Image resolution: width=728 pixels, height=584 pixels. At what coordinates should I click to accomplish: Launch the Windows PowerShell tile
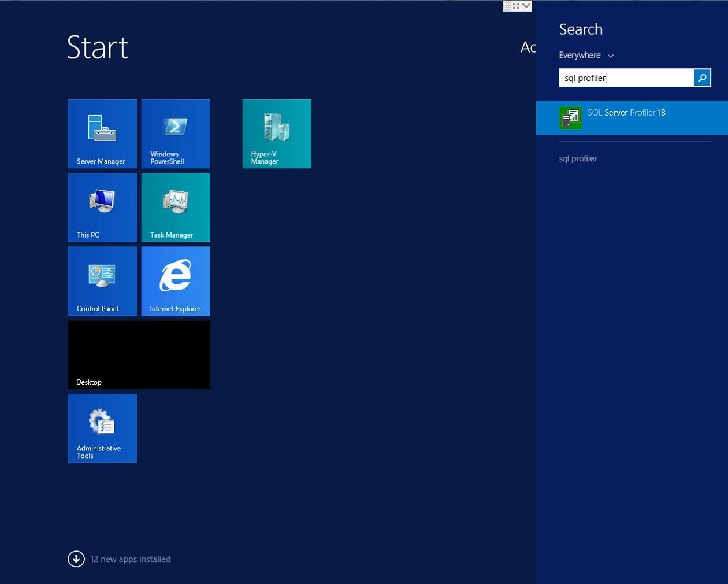(176, 134)
